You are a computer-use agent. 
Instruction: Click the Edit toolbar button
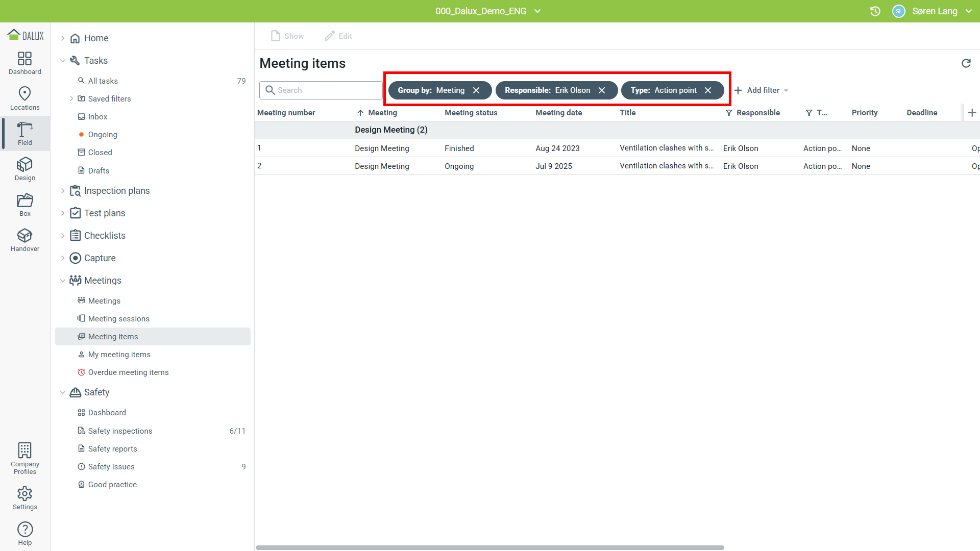tap(338, 36)
